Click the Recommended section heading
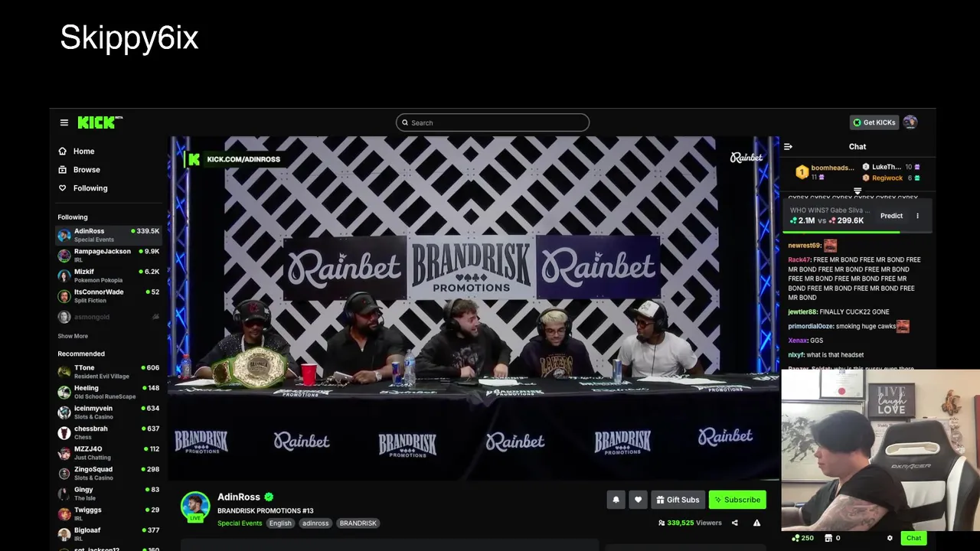This screenshot has height=551, width=980. (81, 354)
